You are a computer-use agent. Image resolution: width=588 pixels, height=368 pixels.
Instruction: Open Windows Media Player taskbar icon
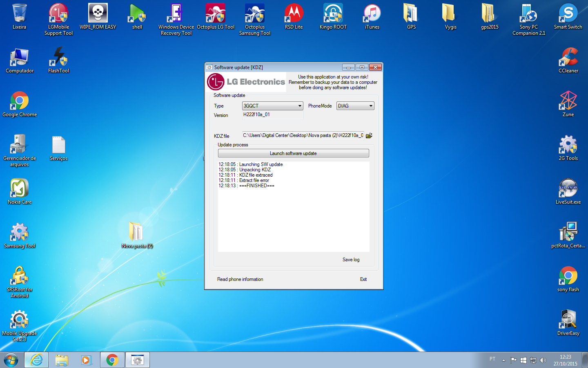[86, 360]
